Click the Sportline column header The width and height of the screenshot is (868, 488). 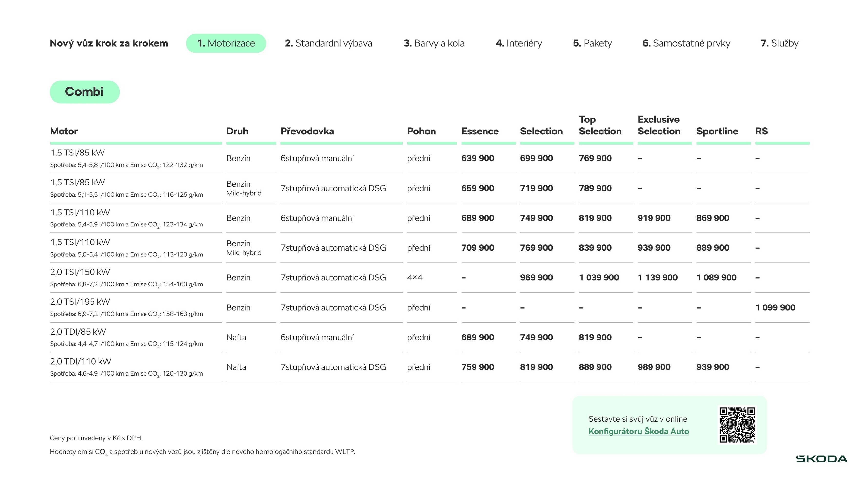717,131
